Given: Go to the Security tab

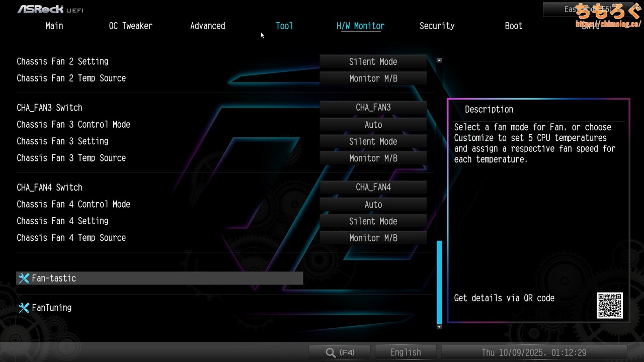Looking at the screenshot, I should point(437,26).
